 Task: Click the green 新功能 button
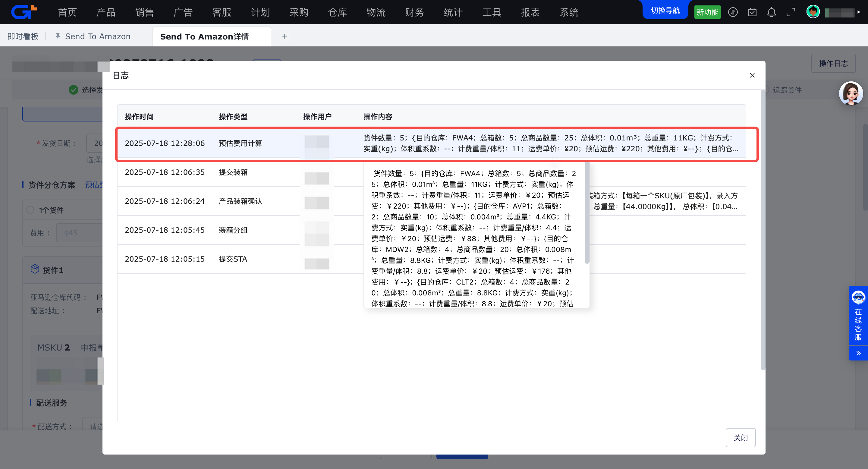[x=707, y=12]
